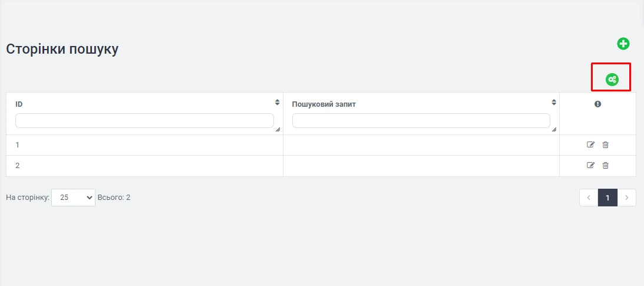Click the Пошуковий запит column header label
Screen dimensions: 644x286
[323, 104]
